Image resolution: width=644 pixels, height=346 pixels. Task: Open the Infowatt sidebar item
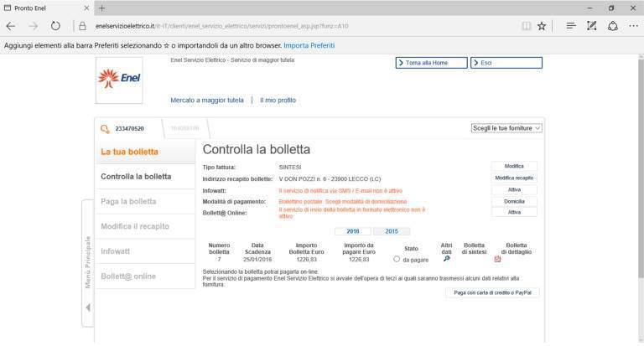116,250
